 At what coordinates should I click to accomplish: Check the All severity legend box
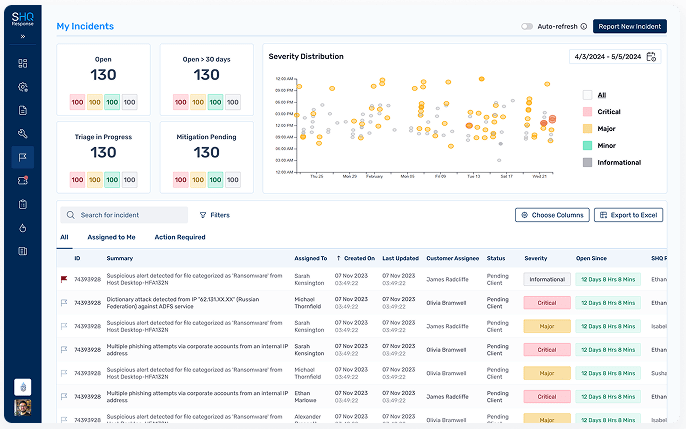[588, 95]
